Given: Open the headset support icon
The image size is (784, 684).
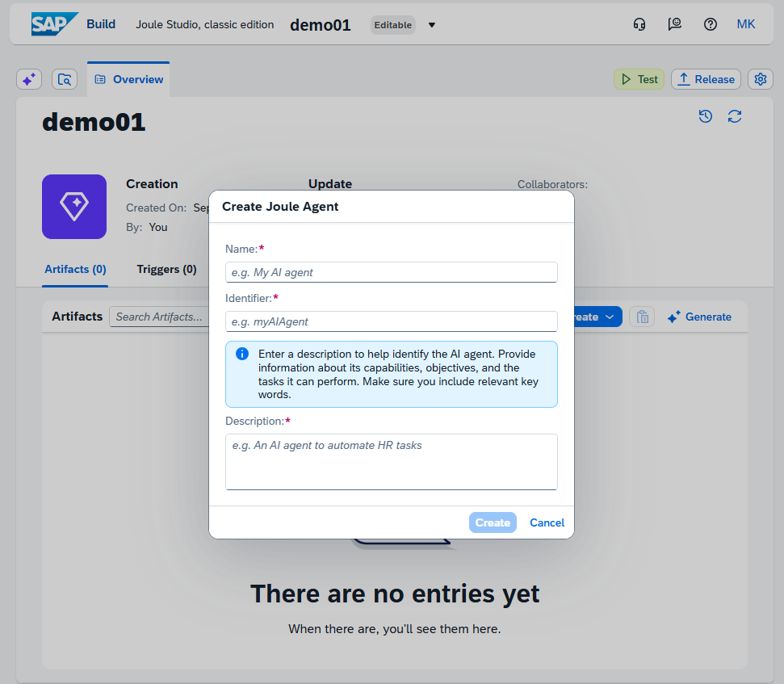Looking at the screenshot, I should 639,24.
